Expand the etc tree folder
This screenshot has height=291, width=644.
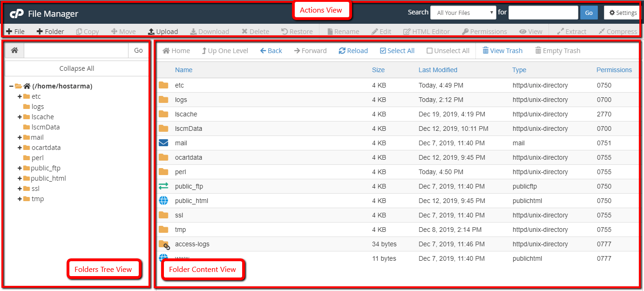tap(20, 96)
